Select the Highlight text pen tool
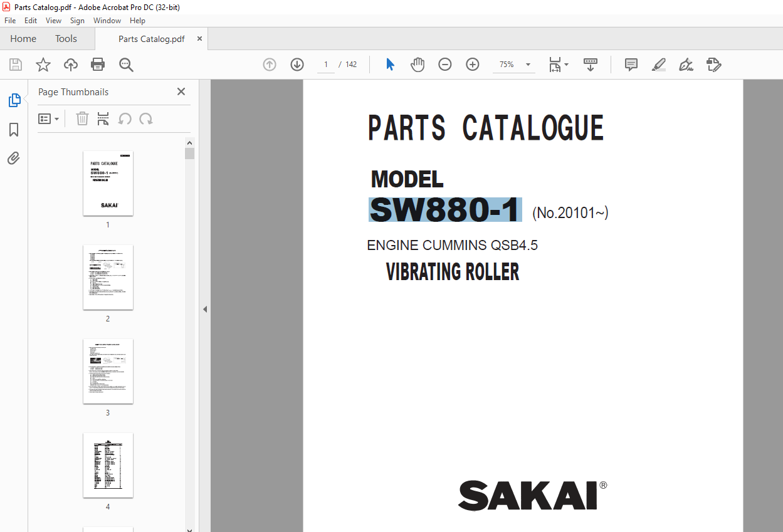 tap(659, 65)
